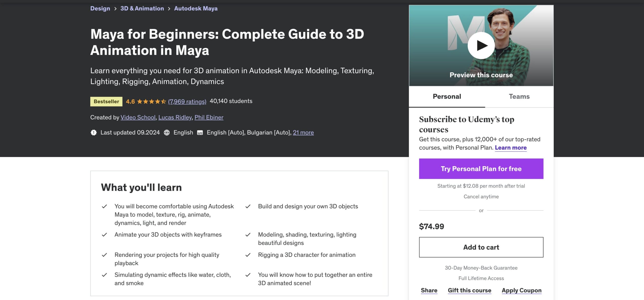Show 21 more caption languages
Image resolution: width=644 pixels, height=300 pixels.
pos(303,132)
